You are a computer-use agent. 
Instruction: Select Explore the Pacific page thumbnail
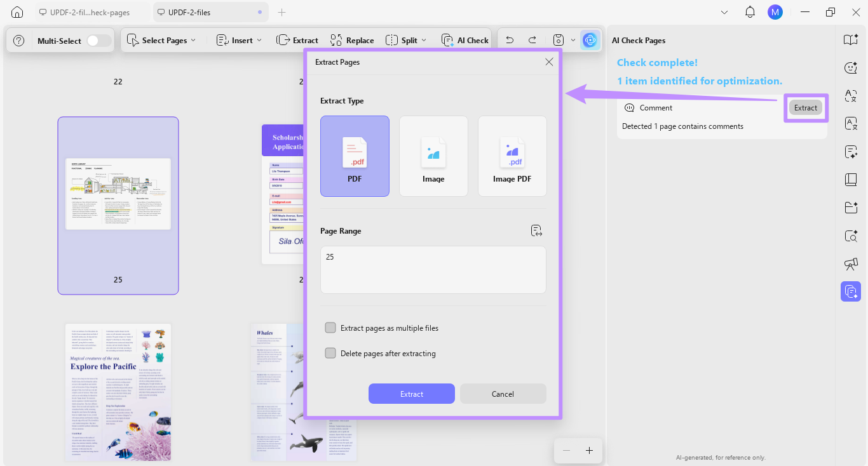coord(118,392)
